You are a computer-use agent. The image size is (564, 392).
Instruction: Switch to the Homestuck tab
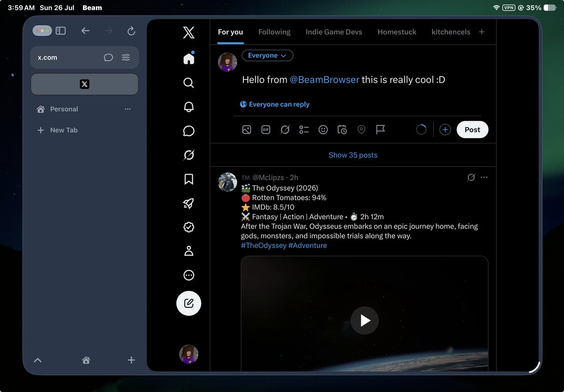[397, 32]
